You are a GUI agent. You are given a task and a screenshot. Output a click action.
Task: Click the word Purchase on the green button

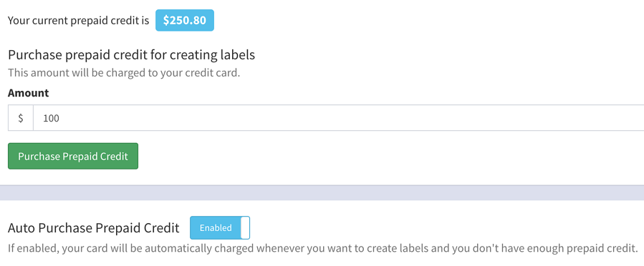pos(39,156)
